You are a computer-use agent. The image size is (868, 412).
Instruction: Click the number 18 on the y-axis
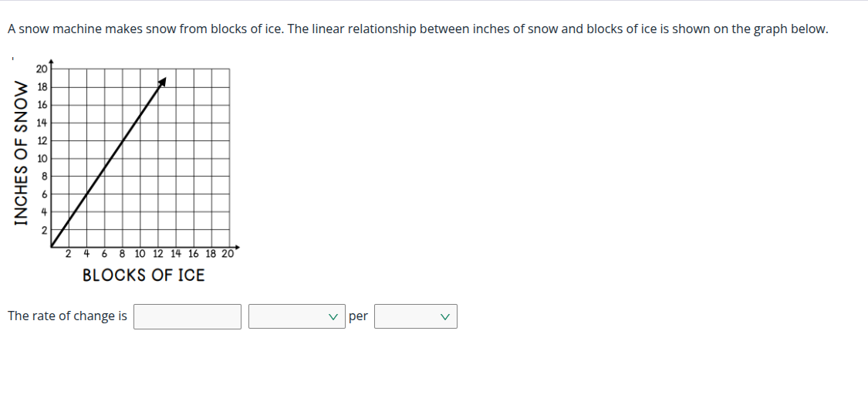pos(42,87)
